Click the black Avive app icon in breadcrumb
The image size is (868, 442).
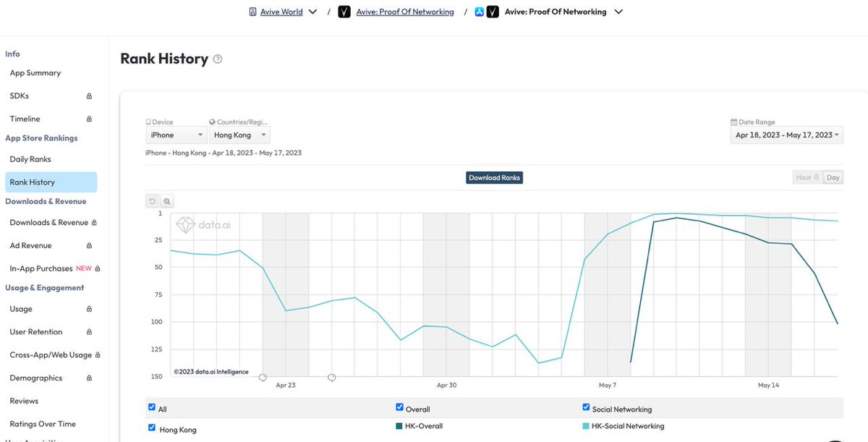pos(345,12)
